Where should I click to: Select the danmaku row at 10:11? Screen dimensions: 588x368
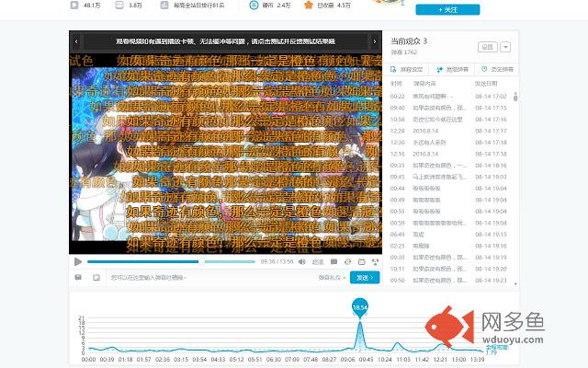pyautogui.click(x=448, y=269)
